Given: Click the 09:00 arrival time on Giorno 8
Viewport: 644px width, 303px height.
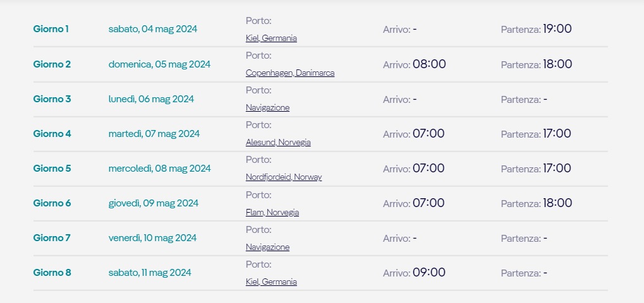Looking at the screenshot, I should point(428,273).
